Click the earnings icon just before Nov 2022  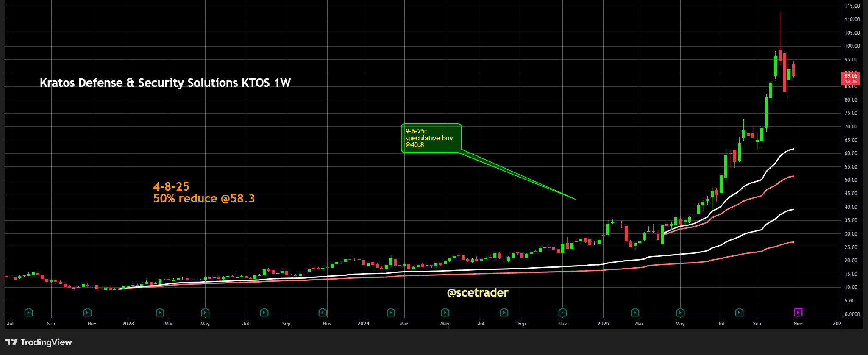click(87, 313)
